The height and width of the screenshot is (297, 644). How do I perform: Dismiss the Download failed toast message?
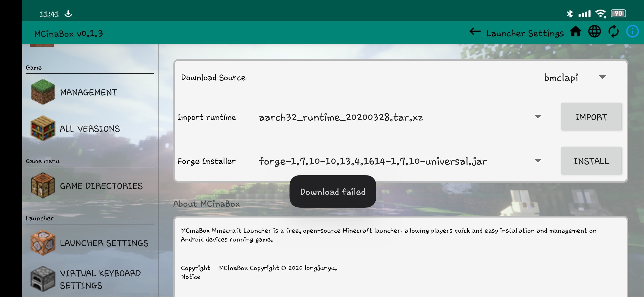tap(332, 191)
